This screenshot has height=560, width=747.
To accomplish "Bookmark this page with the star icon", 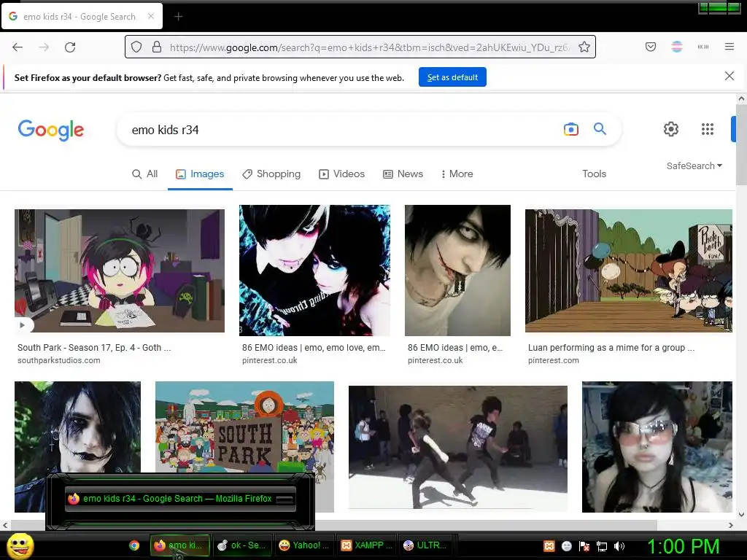I will (x=584, y=47).
